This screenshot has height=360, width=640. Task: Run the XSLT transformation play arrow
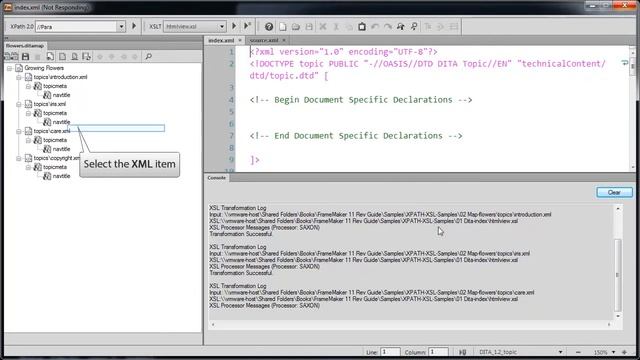point(234,26)
